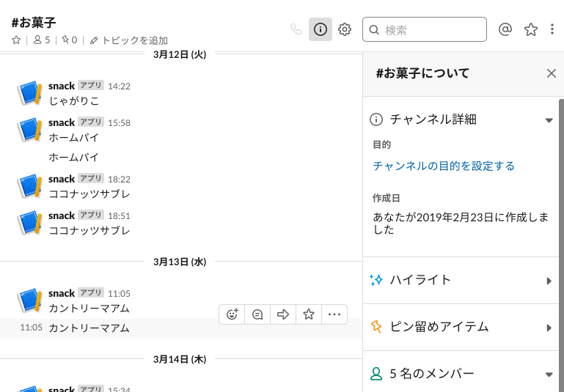Click the #お菓子 channel title
This screenshot has height=392, width=564.
[34, 23]
